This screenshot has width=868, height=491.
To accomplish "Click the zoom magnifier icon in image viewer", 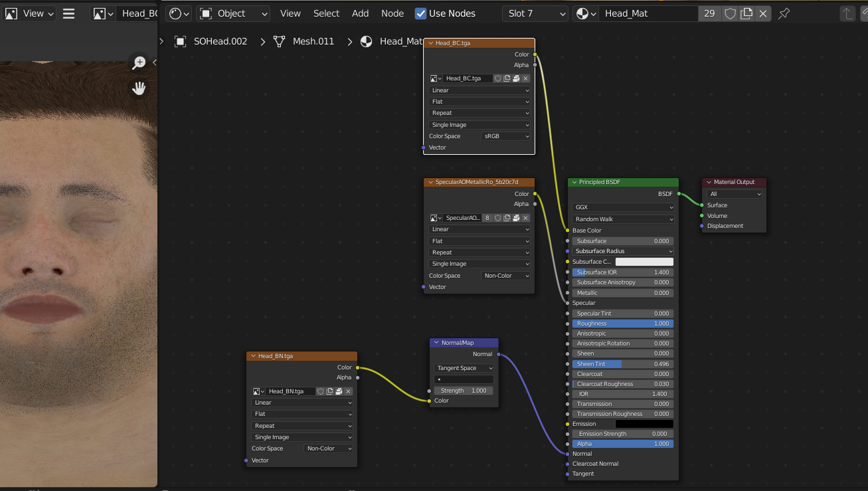I will click(x=139, y=63).
